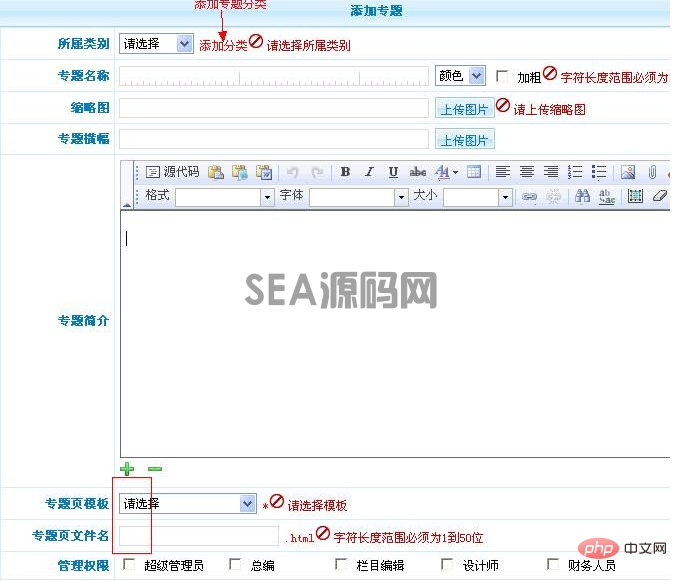Screen dimensions: 677x581
Task: Click the Redo icon
Action: 317,172
